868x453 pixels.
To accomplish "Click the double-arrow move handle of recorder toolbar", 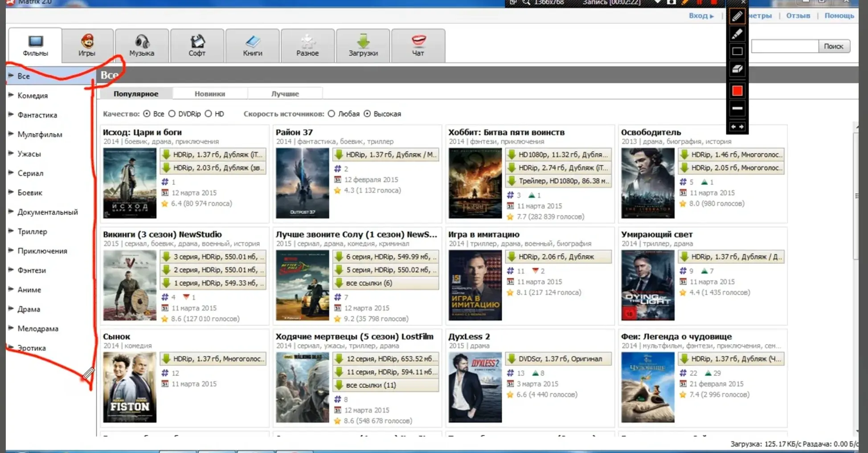I will (x=737, y=127).
